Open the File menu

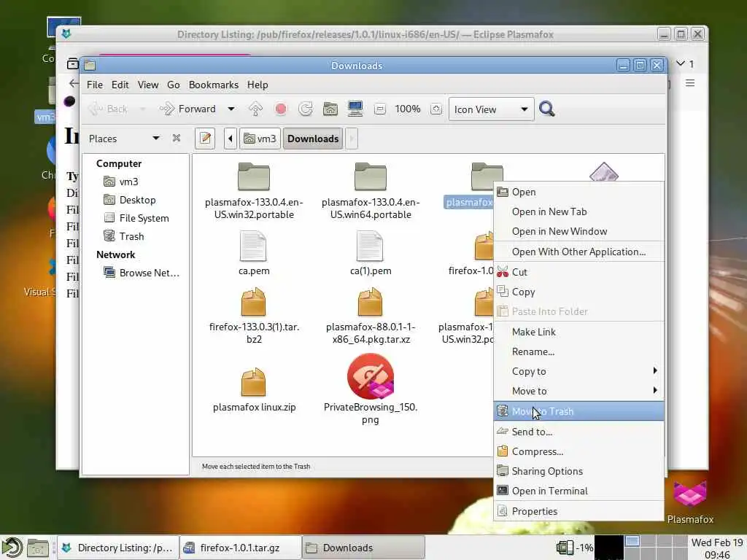click(94, 85)
